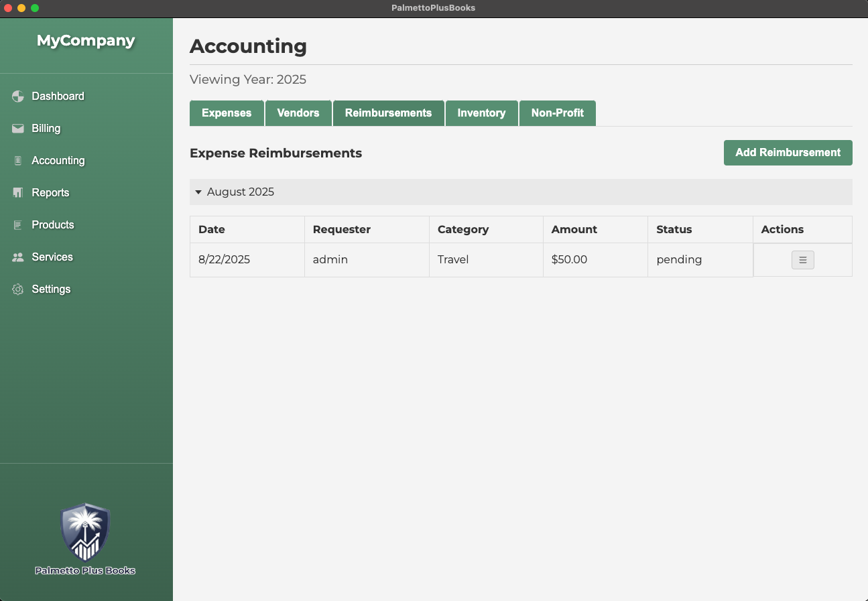868x601 pixels.
Task: Click the Dashboard pie chart icon
Action: coord(18,96)
